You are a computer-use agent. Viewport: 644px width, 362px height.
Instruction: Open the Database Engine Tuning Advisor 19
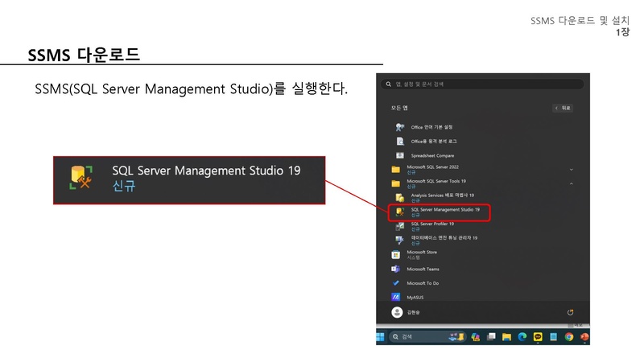443,240
